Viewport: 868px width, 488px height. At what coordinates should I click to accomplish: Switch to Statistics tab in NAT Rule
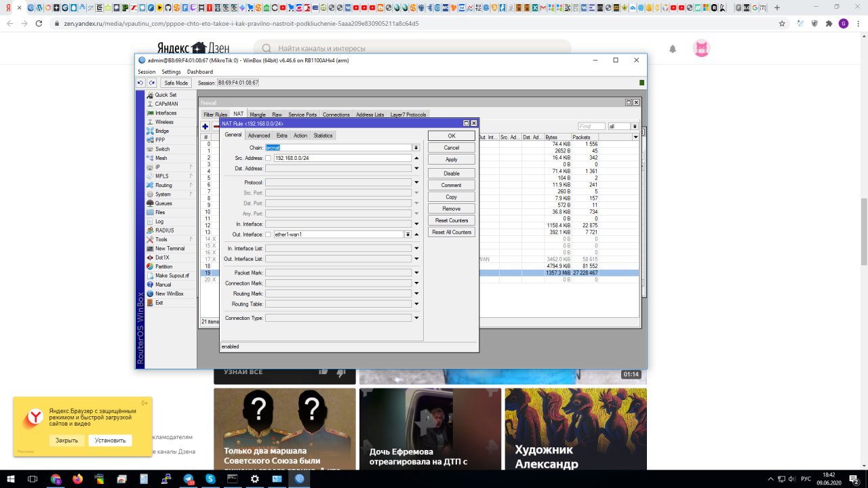coord(323,136)
